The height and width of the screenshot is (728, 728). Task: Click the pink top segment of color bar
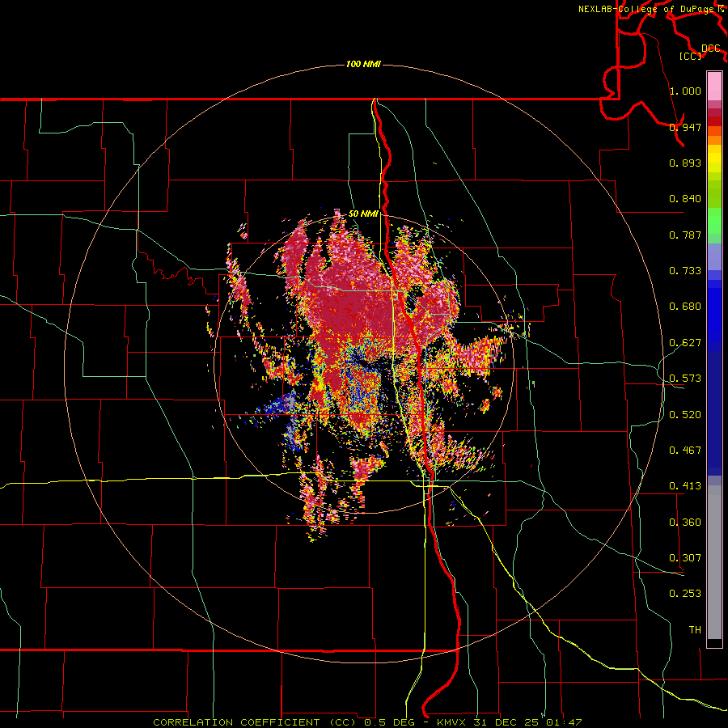click(714, 86)
